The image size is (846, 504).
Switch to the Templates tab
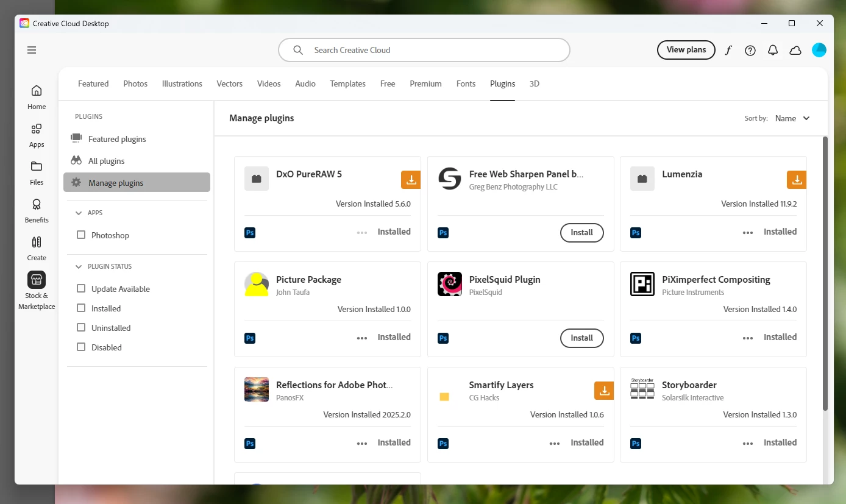click(x=348, y=83)
